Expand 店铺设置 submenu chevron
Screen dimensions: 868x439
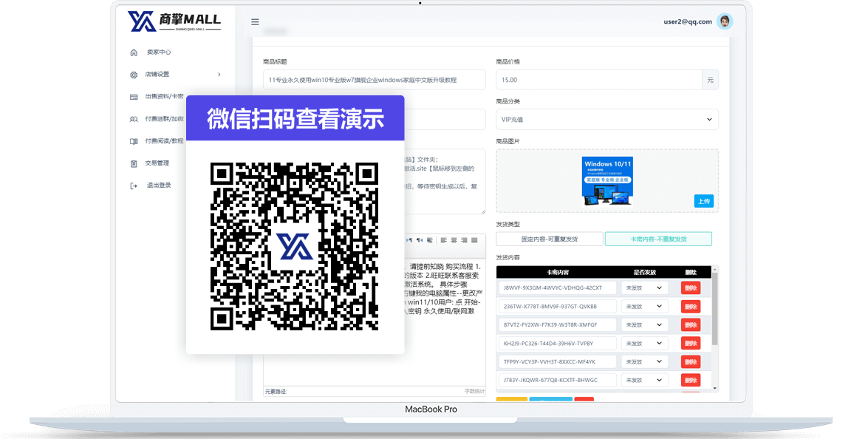(x=219, y=74)
